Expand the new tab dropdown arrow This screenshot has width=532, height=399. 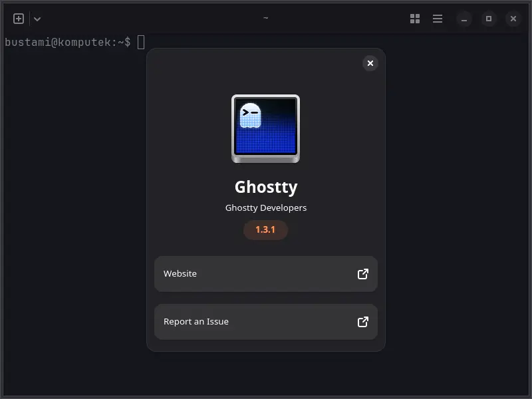37,19
